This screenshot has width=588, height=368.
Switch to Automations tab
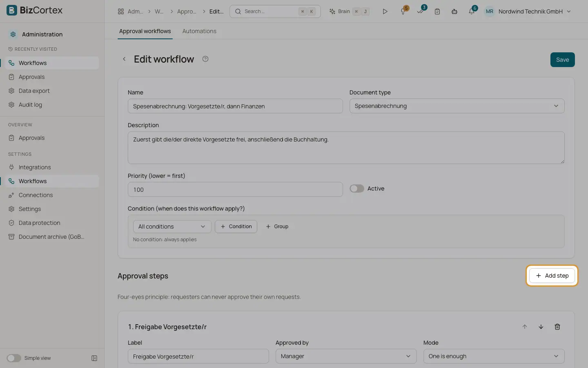199,31
